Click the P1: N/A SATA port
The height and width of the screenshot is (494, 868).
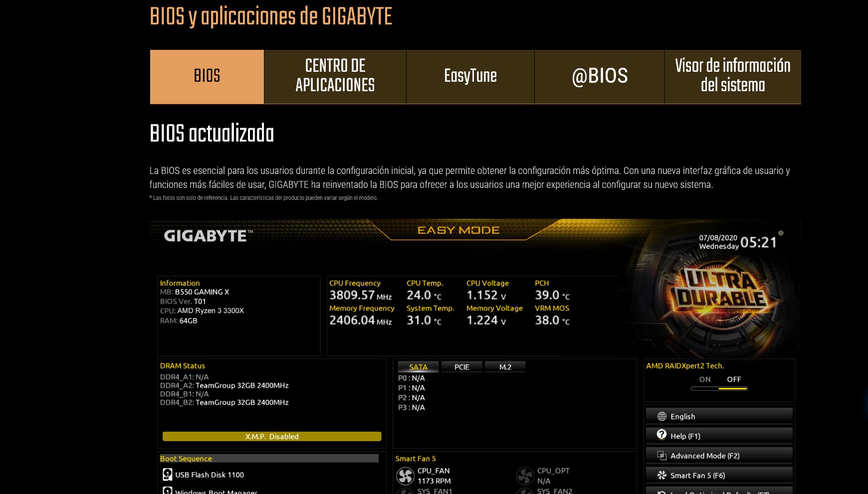tap(412, 388)
